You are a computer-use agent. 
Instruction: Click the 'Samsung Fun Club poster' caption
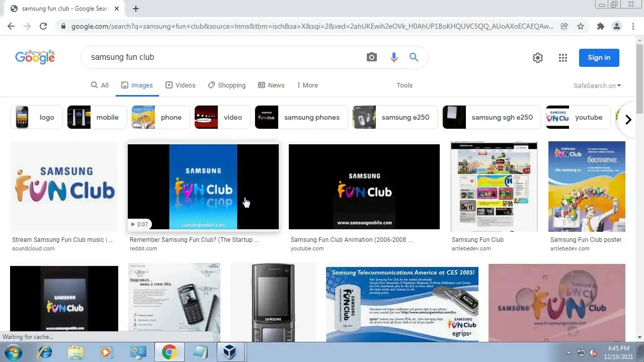tap(586, 240)
